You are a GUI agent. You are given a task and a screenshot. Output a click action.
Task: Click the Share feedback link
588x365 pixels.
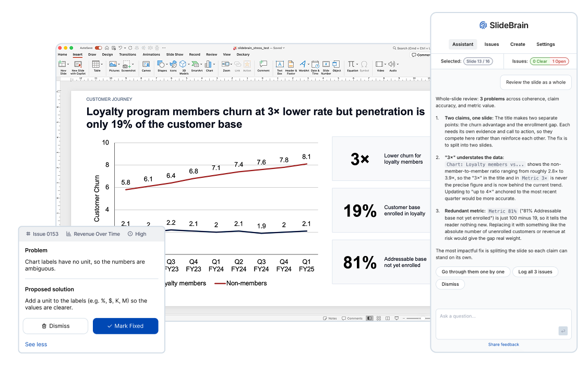tap(503, 344)
